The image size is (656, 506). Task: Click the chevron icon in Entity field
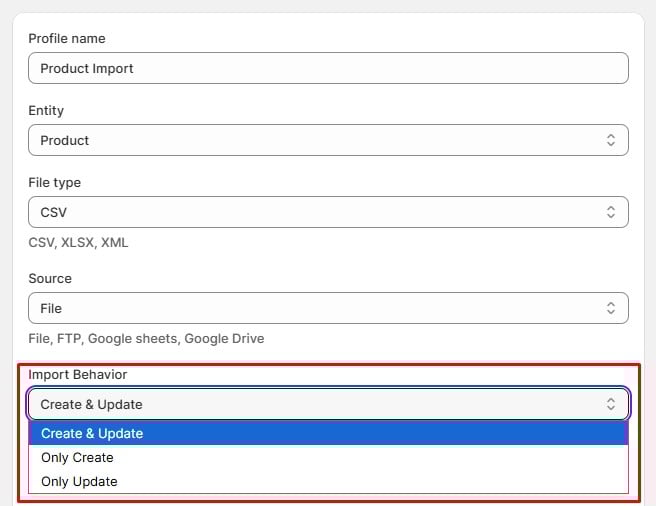tap(610, 140)
